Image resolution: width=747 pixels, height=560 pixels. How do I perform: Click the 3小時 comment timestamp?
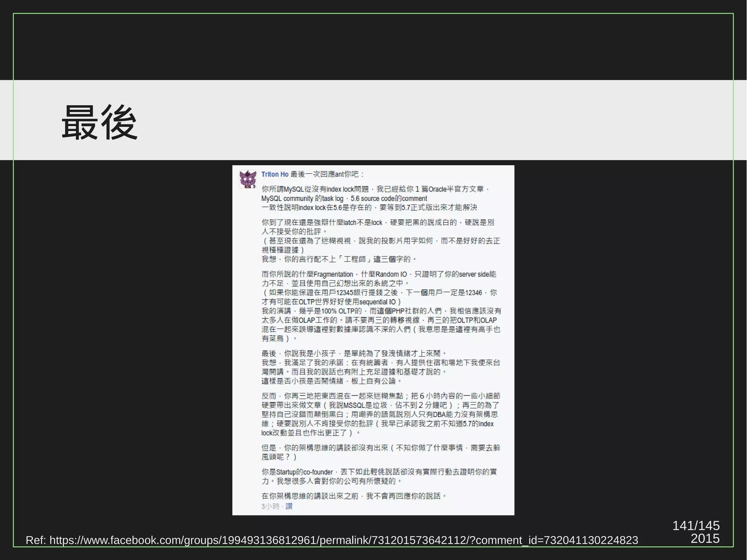270,506
